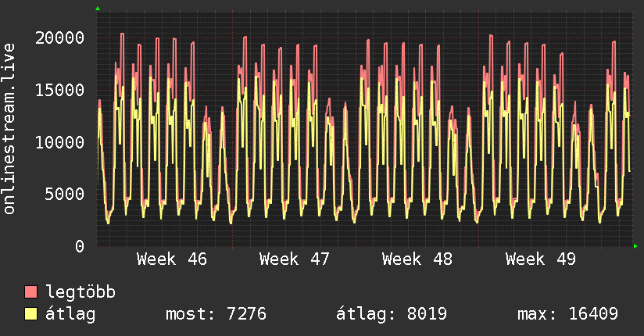Viewport: 644px width, 336px height.
Task: Click the 0 y-axis tick label
Action: pyautogui.click(x=80, y=246)
